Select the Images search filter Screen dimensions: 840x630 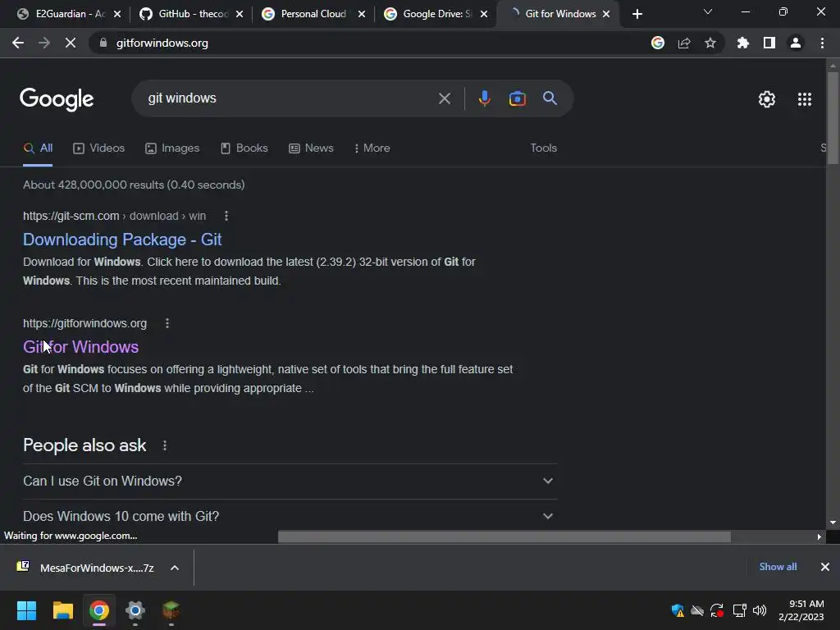[x=172, y=148]
